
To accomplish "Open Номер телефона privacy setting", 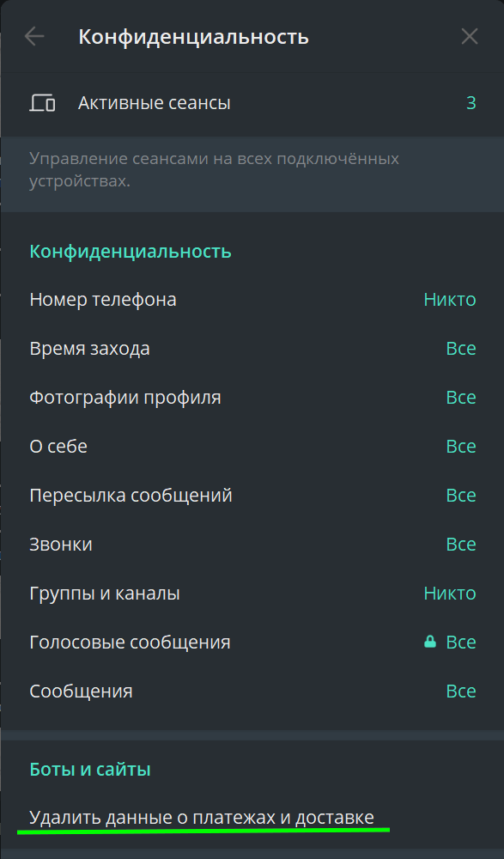I will [x=252, y=300].
